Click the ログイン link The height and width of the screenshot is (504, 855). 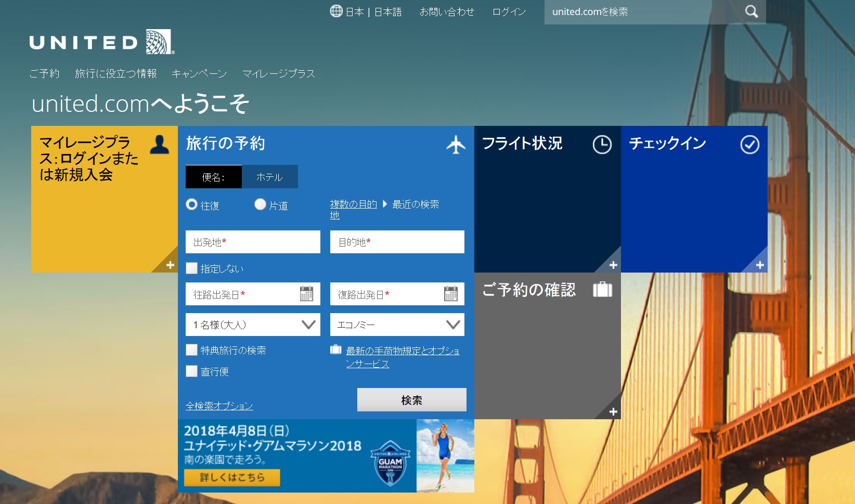click(509, 11)
